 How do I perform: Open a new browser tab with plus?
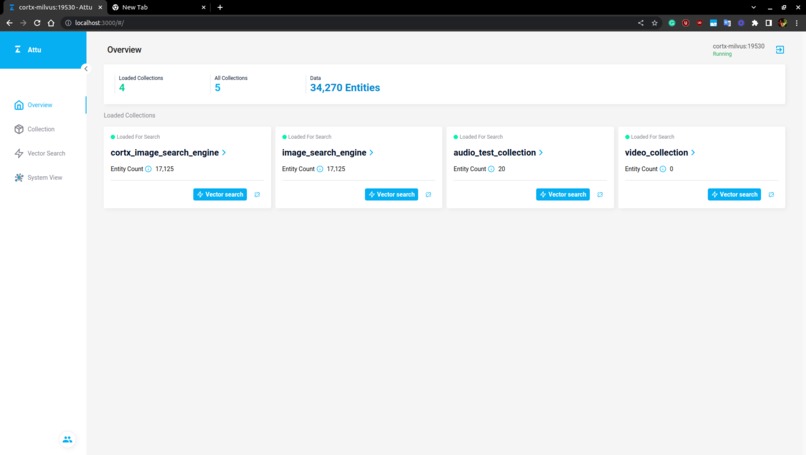pos(220,7)
